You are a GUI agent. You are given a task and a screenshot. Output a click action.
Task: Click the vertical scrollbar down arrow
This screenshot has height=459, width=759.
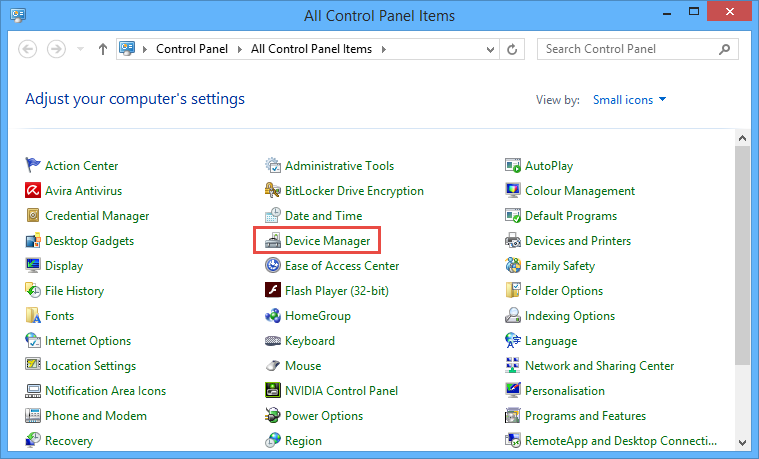[x=742, y=442]
